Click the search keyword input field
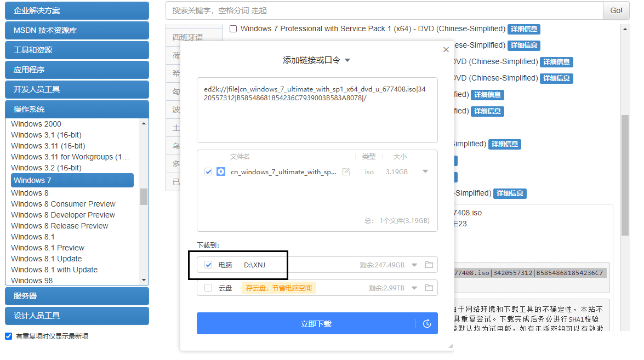Viewport: 644px width, 360px height. [x=384, y=10]
